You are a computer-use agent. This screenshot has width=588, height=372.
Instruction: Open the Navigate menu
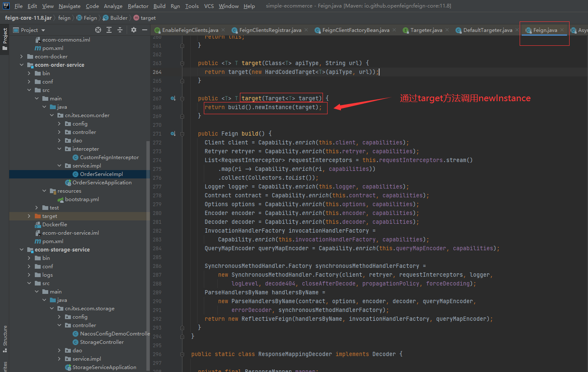69,6
